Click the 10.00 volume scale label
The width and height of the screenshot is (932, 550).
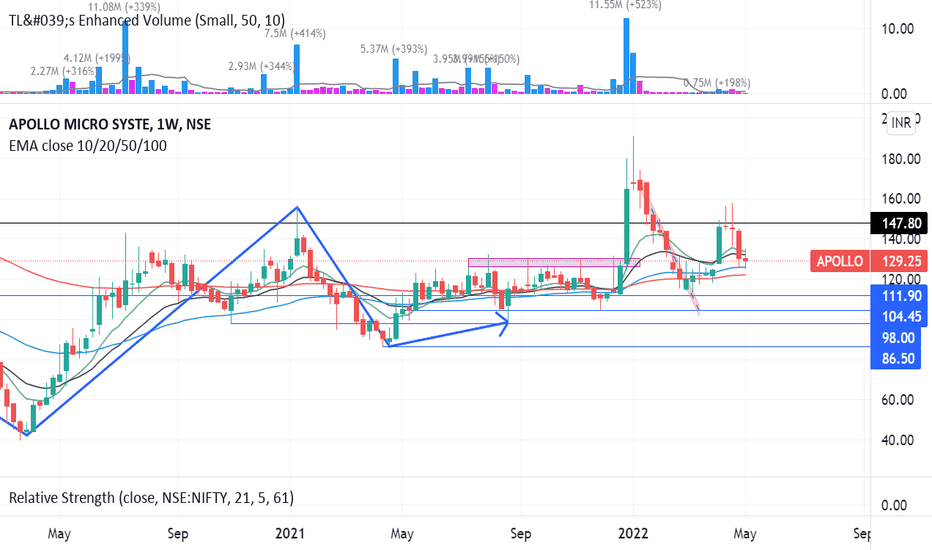coord(898,29)
